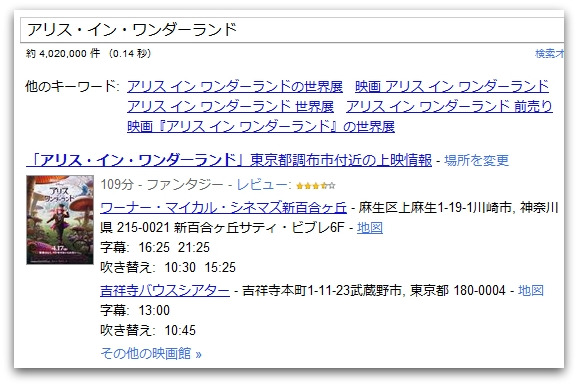The height and width of the screenshot is (386, 578).
Task: Open keyword link 映画 アリス イン ワンダーランド
Action: pyautogui.click(x=452, y=87)
